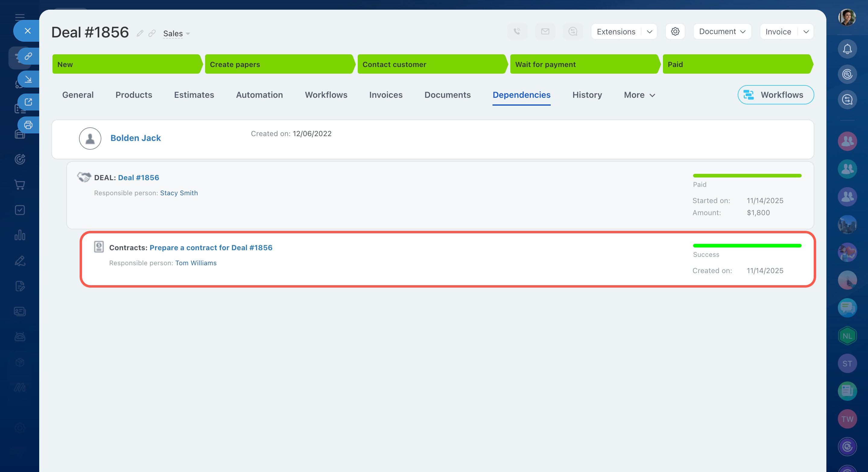The image size is (868, 472).
Task: Switch to the History tab
Action: pos(587,95)
